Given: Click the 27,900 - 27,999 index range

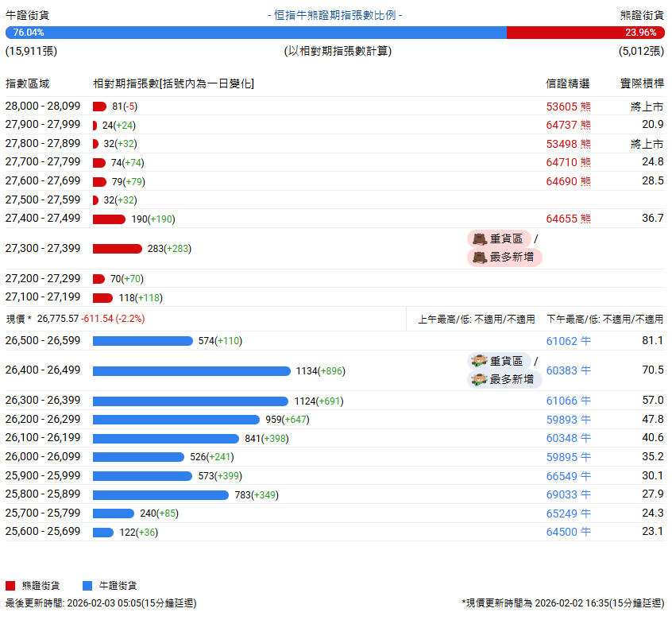Looking at the screenshot, I should tap(43, 124).
